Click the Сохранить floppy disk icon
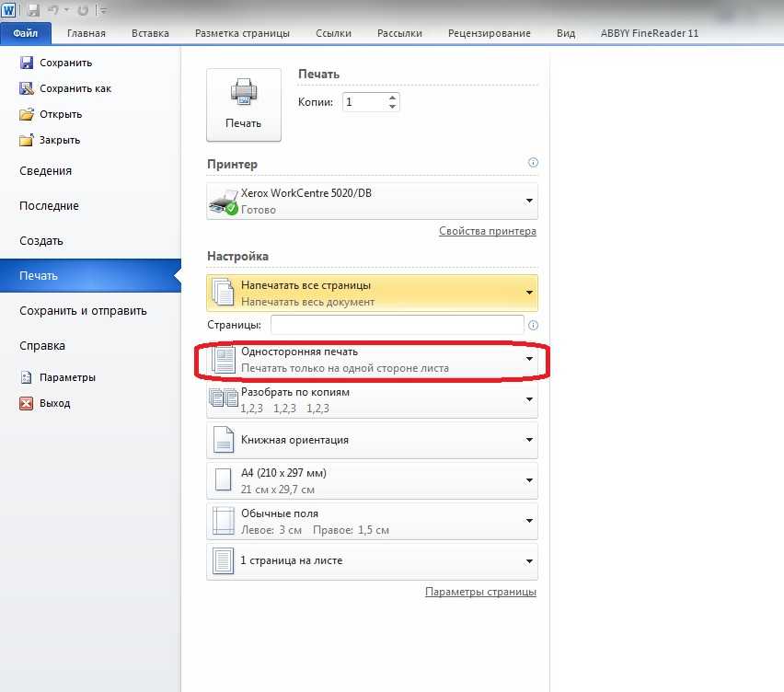 pos(26,63)
